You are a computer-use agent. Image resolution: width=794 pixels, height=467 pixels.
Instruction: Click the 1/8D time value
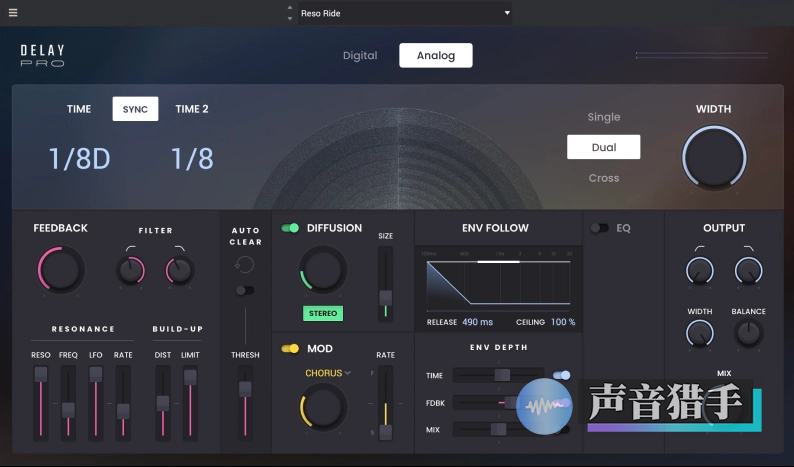pyautogui.click(x=79, y=159)
